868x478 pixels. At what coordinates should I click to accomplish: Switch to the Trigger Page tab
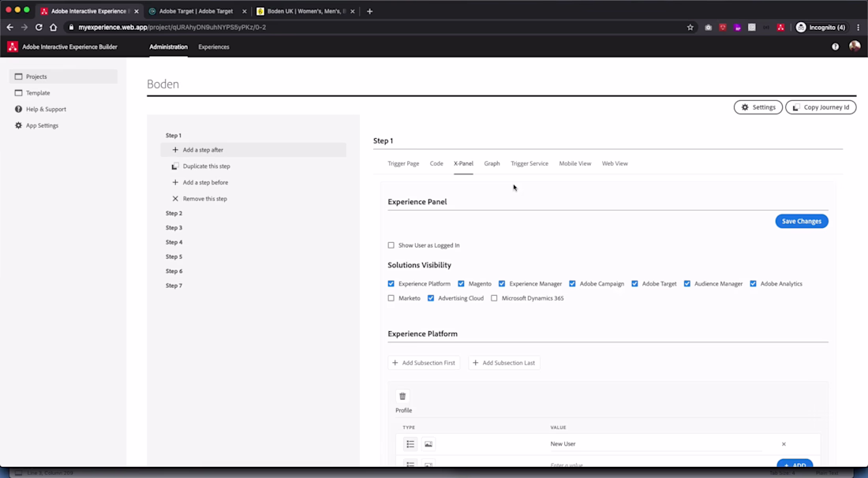point(403,164)
